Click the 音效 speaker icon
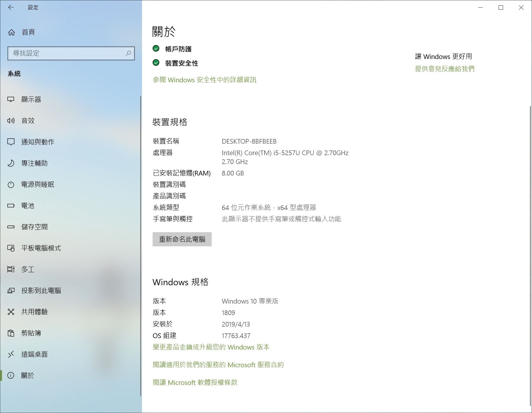 pos(11,121)
